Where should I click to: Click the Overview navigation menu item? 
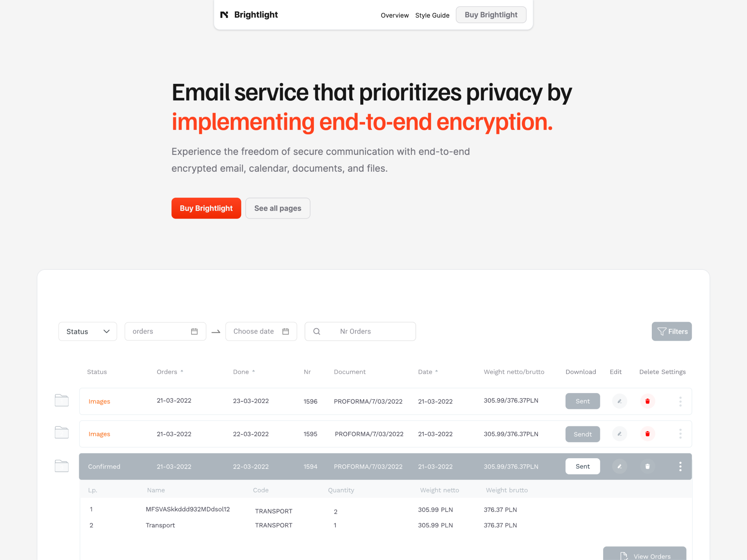pyautogui.click(x=395, y=15)
